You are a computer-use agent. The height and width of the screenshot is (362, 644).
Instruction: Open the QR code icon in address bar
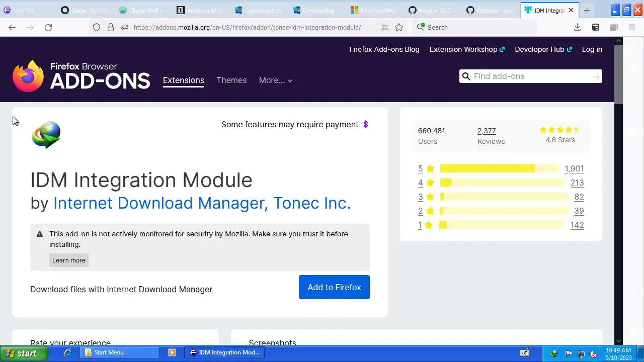[385, 28]
